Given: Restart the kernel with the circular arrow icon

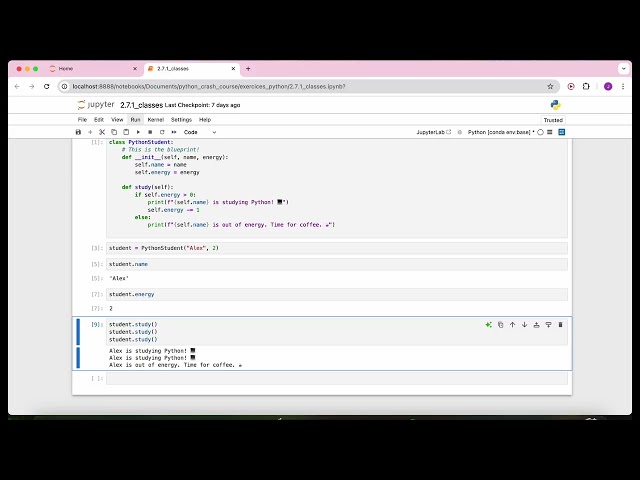Looking at the screenshot, I should 162,132.
